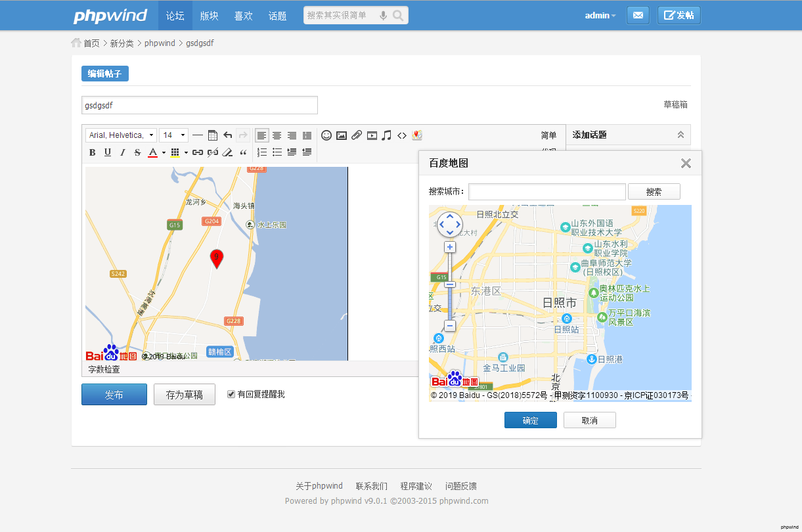This screenshot has width=802, height=532.
Task: Insert a video with the film icon
Action: tap(372, 135)
